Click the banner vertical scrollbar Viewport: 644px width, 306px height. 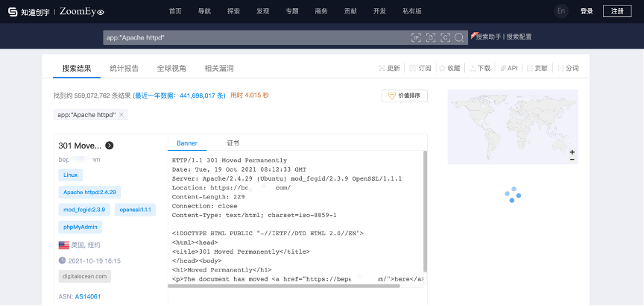click(425, 211)
